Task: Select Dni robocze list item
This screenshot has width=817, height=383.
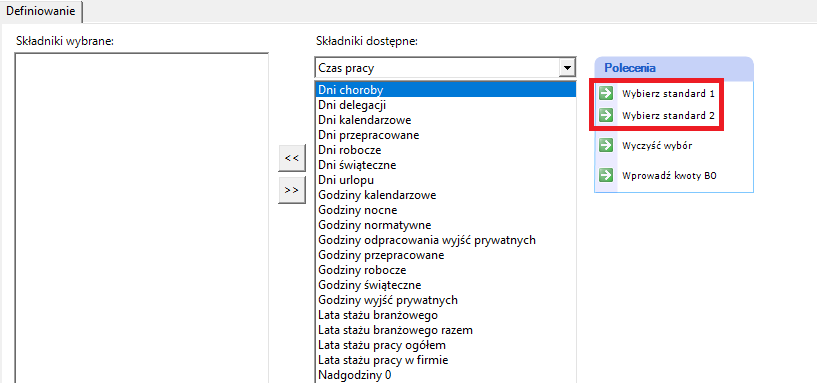Action: click(x=445, y=150)
